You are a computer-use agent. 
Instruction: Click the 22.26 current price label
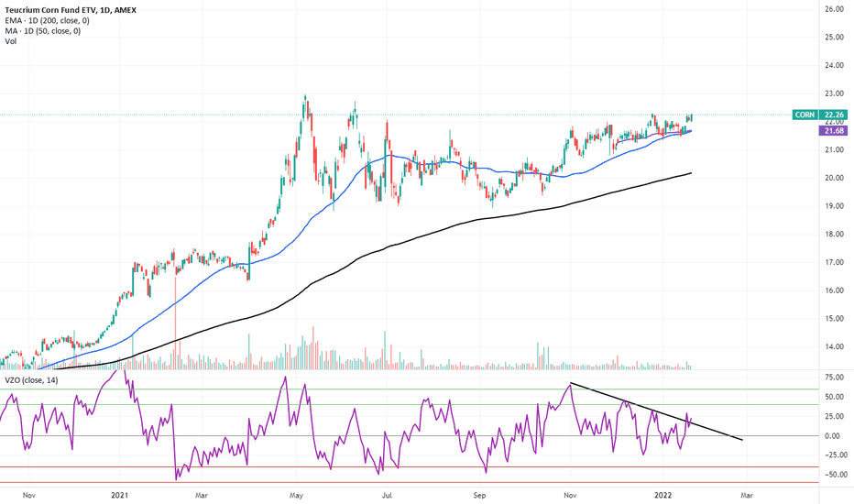[835, 115]
